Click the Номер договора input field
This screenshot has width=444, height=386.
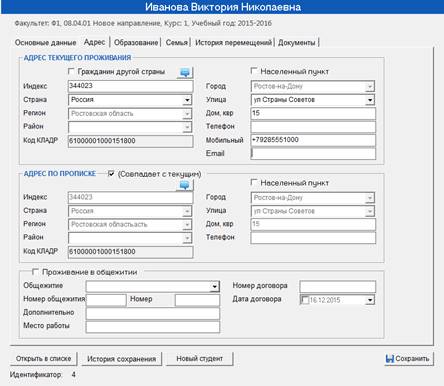tap(337, 286)
